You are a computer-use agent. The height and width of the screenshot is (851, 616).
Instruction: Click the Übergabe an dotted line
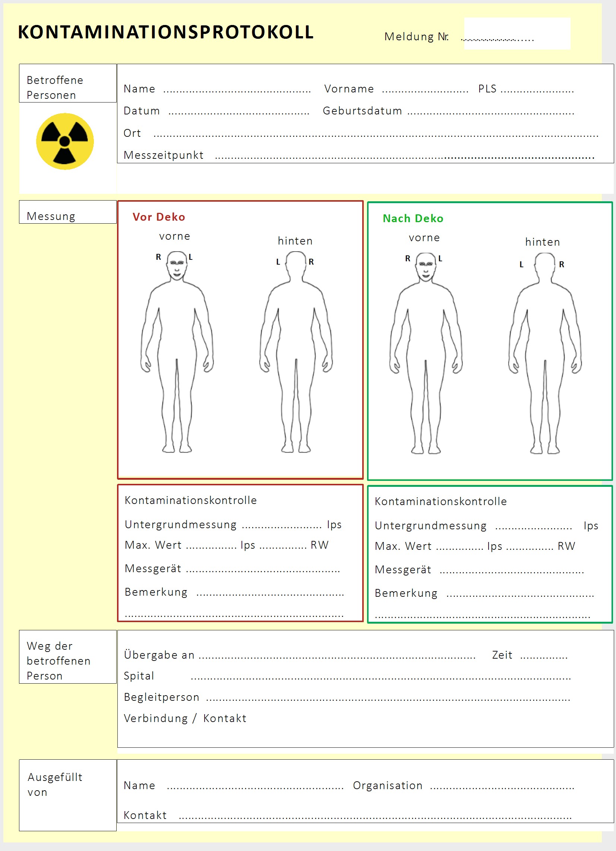(337, 656)
